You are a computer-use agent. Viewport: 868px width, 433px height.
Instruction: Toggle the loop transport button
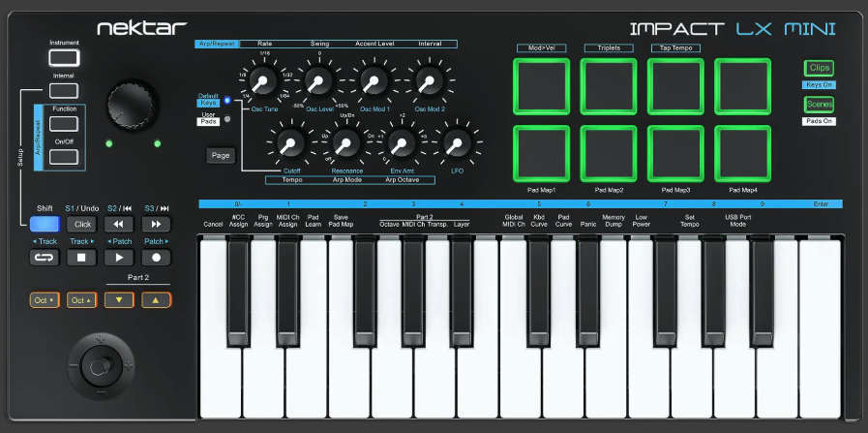click(45, 258)
